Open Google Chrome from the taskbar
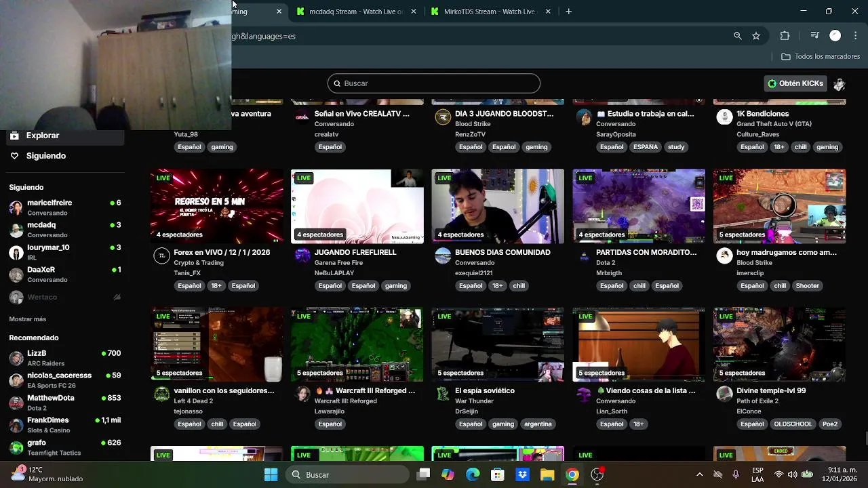 [x=572, y=475]
